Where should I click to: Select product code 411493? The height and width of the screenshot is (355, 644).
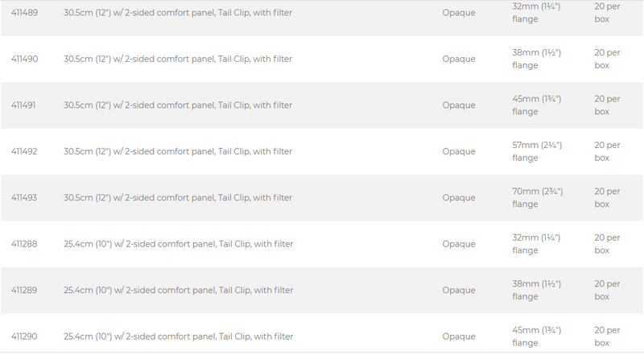(x=24, y=198)
